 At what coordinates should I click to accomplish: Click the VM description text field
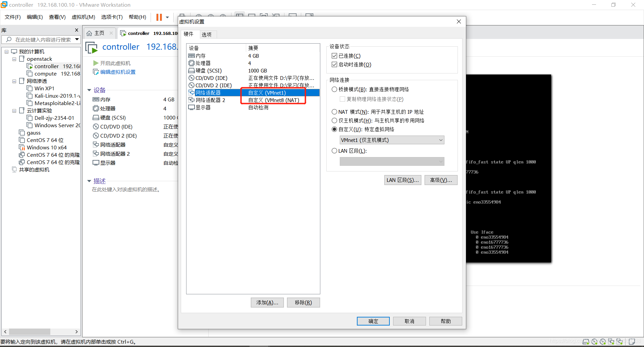126,190
